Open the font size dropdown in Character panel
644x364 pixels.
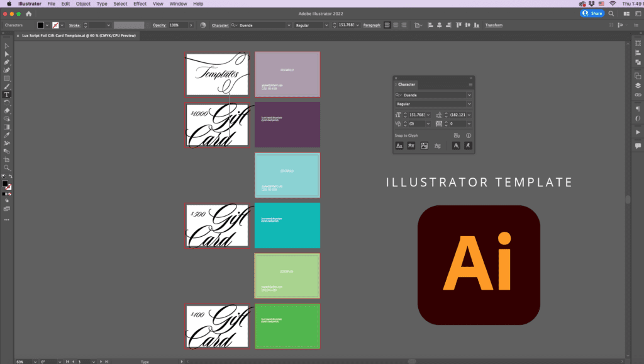428,115
